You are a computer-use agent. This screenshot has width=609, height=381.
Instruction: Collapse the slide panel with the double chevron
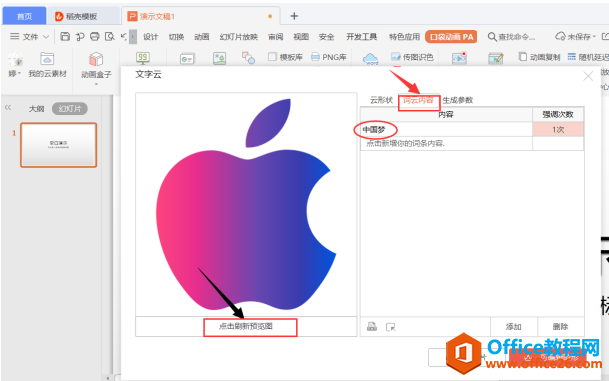(8, 108)
